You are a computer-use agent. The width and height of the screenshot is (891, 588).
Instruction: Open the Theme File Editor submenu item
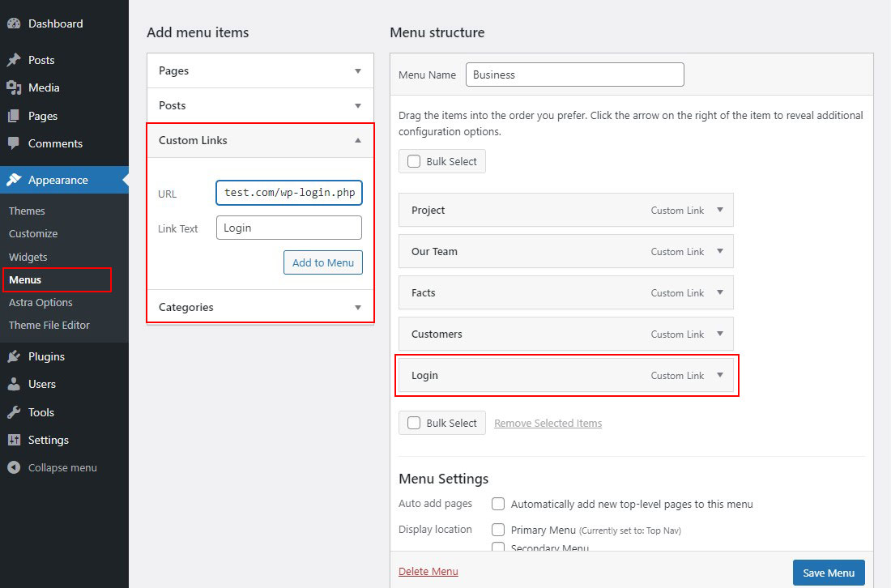click(x=49, y=325)
